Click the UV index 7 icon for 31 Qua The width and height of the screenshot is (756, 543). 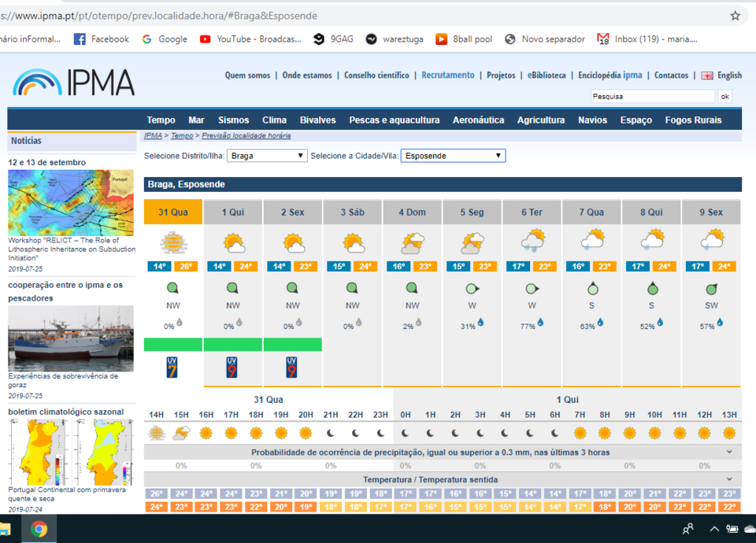[x=172, y=368]
